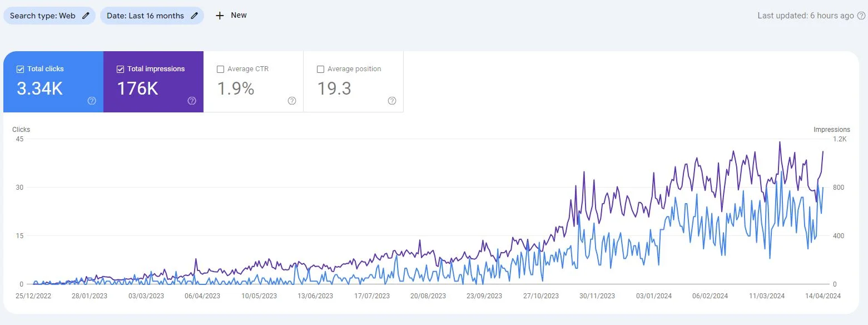Add a New filter

click(231, 16)
